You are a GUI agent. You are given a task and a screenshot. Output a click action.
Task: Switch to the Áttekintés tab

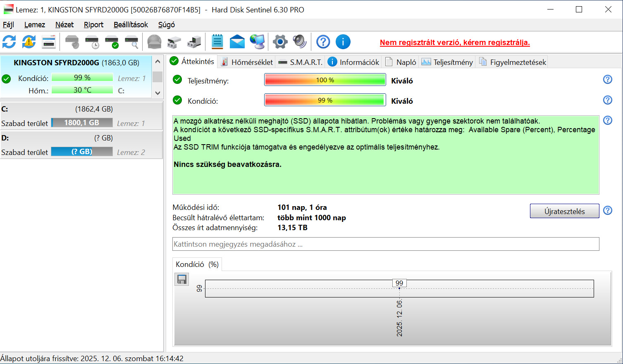(192, 62)
